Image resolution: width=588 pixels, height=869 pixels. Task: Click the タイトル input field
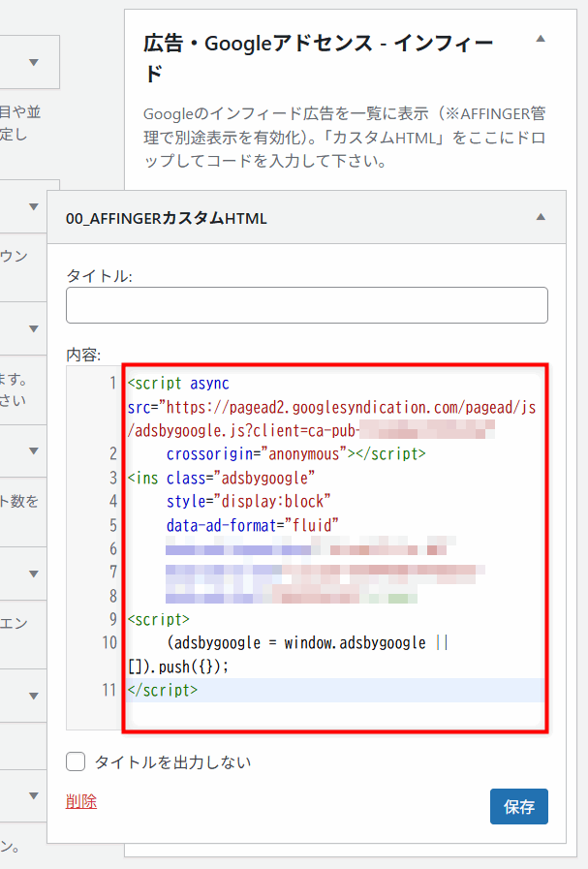pyautogui.click(x=306, y=305)
